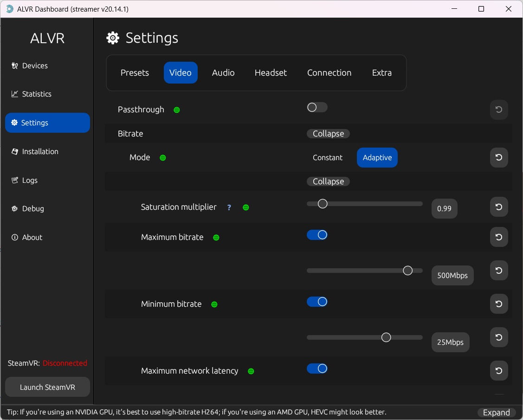Open Statistics via its chart icon
Viewport: 523px width, 420px height.
[x=14, y=94]
